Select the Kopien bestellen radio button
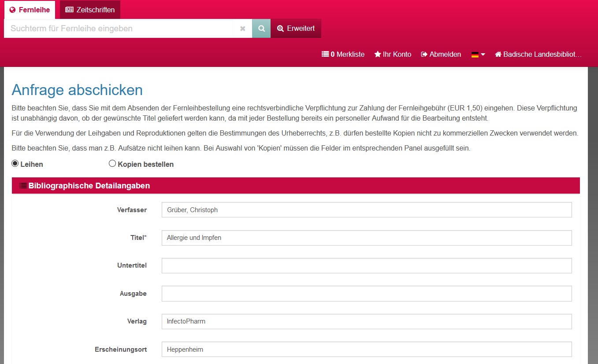 (x=112, y=164)
